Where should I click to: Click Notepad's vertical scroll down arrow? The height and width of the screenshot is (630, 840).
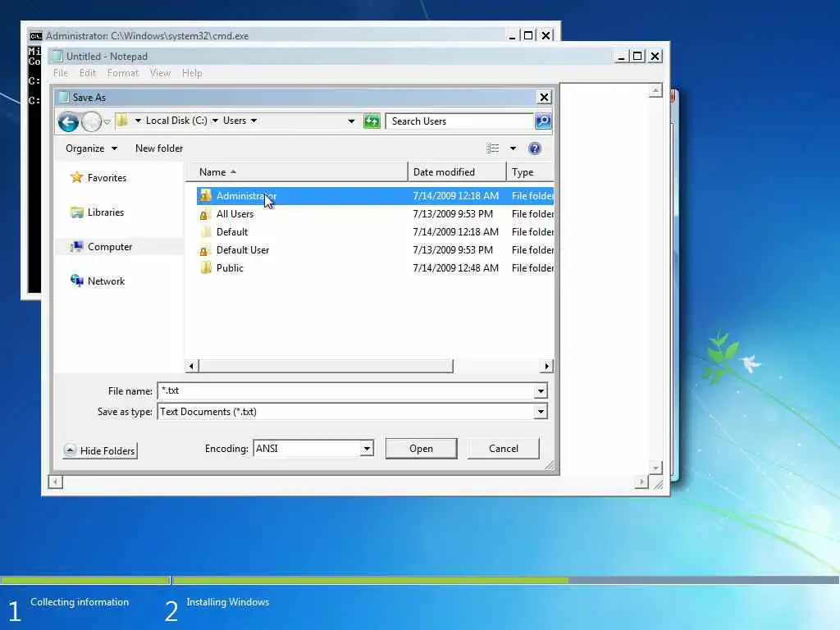pos(655,468)
